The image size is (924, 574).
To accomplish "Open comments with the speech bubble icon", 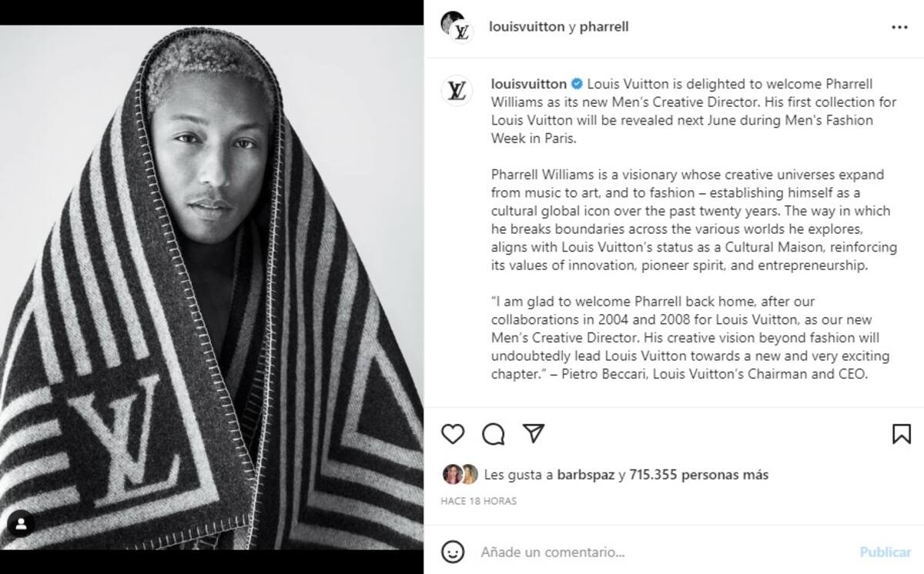I will point(493,434).
